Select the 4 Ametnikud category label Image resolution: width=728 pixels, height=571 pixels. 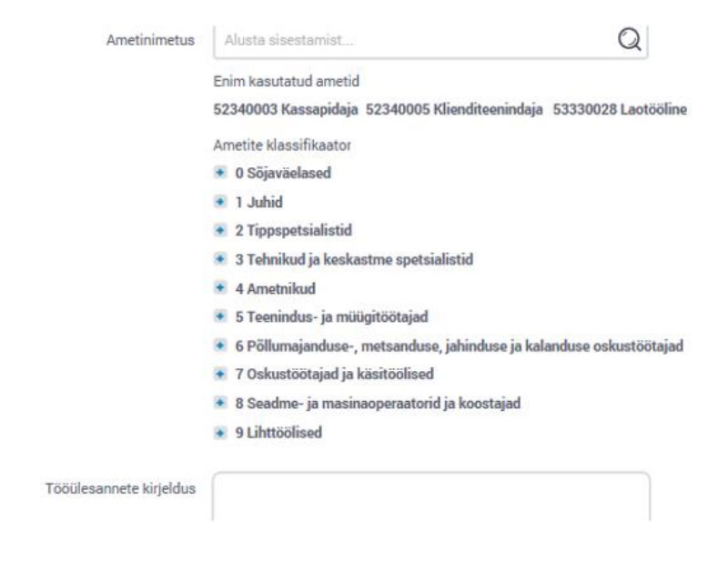276,288
